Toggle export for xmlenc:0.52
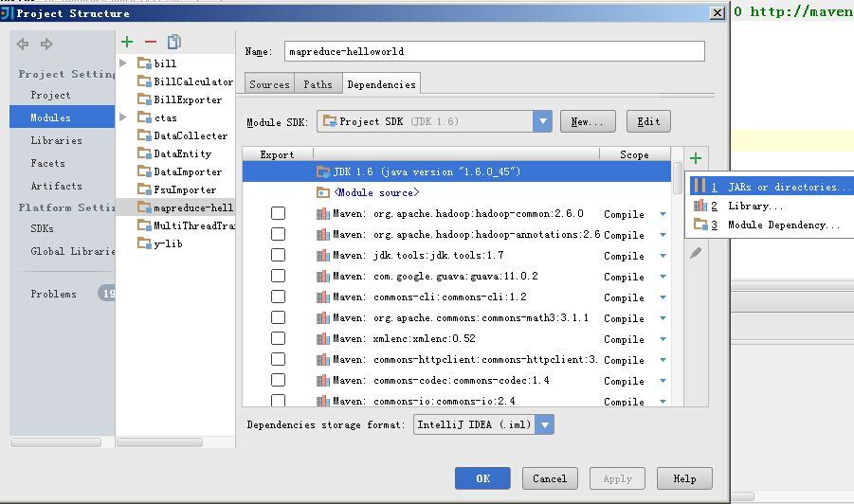The image size is (854, 504). (x=278, y=338)
